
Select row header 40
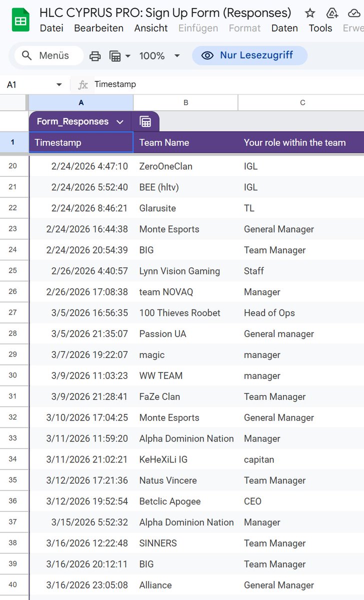[x=14, y=585]
